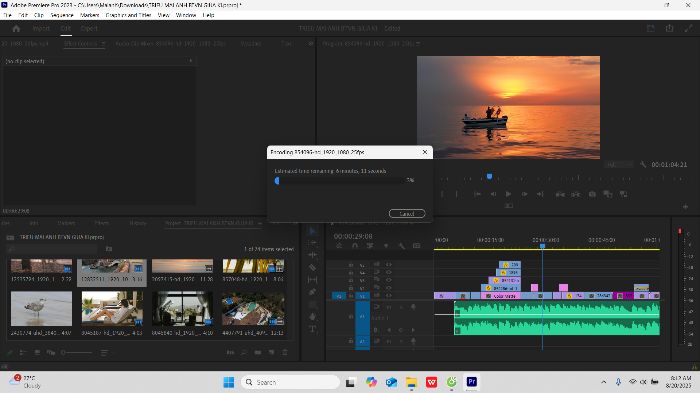The height and width of the screenshot is (393, 700).
Task: Click New Item icon in Project panel
Action: [x=271, y=352]
